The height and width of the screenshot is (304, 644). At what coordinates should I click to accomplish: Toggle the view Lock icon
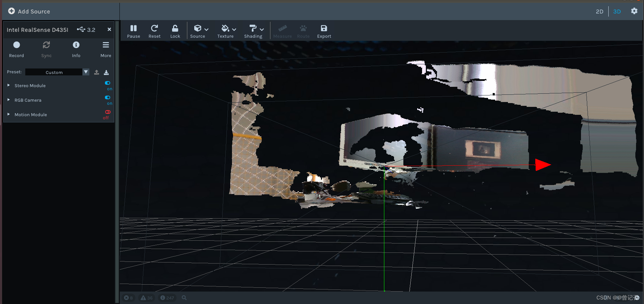click(x=175, y=28)
